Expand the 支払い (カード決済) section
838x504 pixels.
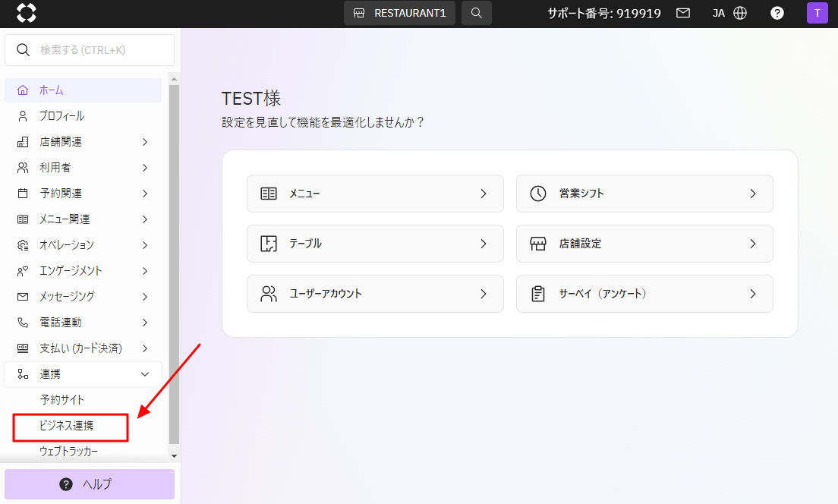(x=83, y=348)
